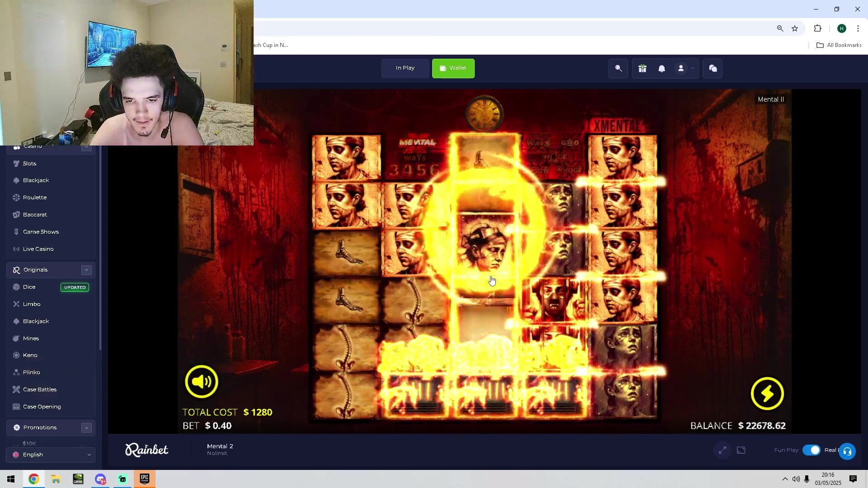Click the sidebar scrollbar
Image resolution: width=868 pixels, height=488 pixels.
[x=100, y=248]
